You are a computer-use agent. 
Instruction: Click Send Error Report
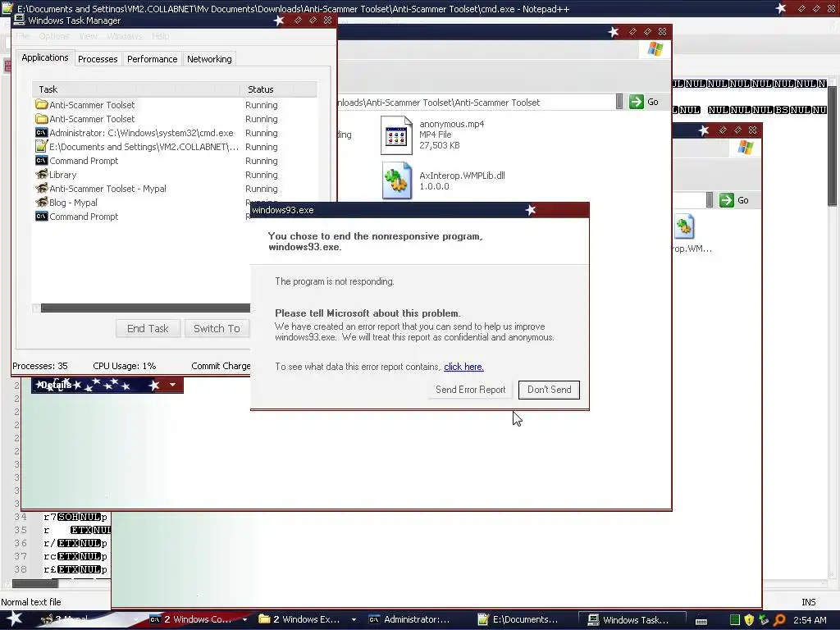click(470, 390)
